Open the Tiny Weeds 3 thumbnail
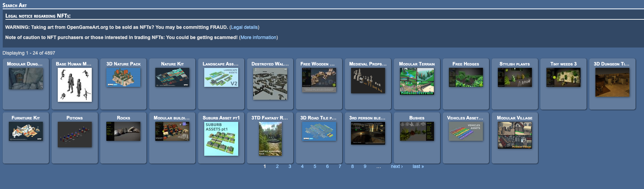The image size is (644, 189). click(563, 77)
